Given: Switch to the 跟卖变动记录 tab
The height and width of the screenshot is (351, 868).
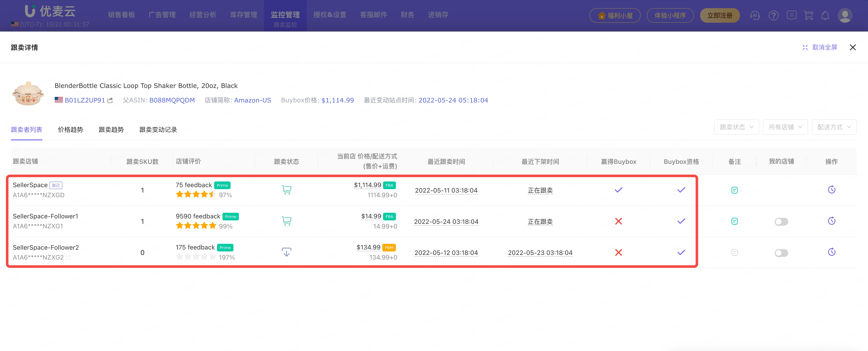Looking at the screenshot, I should point(158,130).
